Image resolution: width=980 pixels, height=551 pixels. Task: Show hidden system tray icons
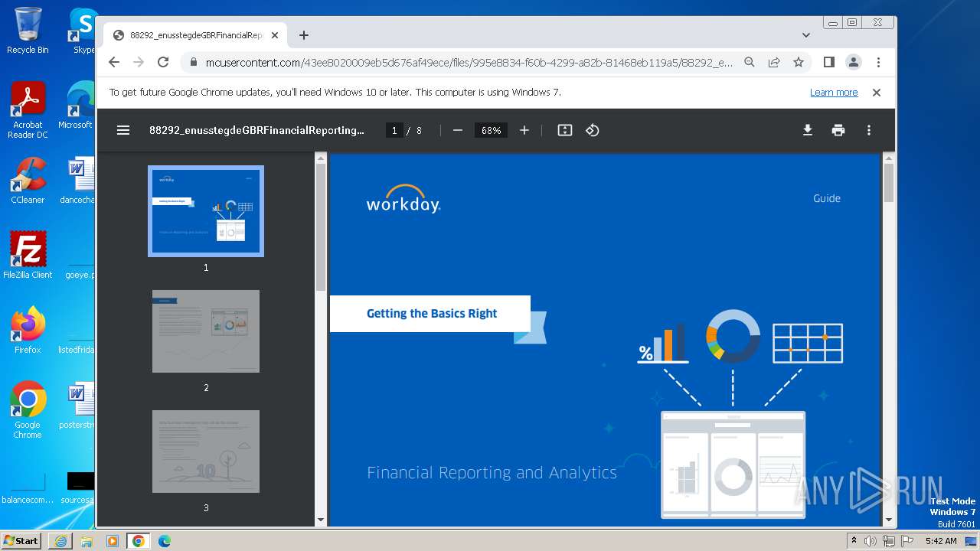coord(854,541)
